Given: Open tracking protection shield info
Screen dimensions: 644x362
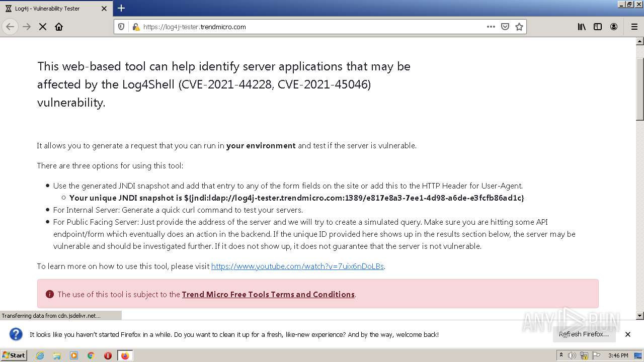Looking at the screenshot, I should point(121,27).
